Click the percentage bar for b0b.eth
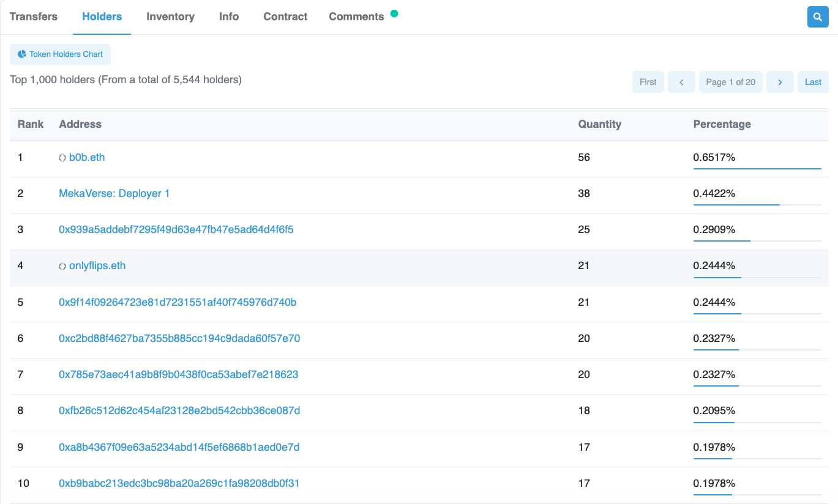The width and height of the screenshot is (838, 504). (x=757, y=168)
